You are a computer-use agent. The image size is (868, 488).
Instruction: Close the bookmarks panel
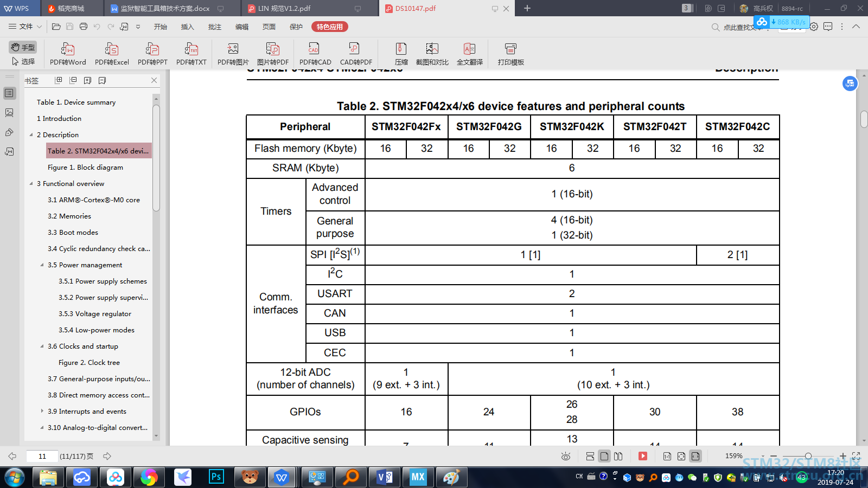tap(154, 80)
